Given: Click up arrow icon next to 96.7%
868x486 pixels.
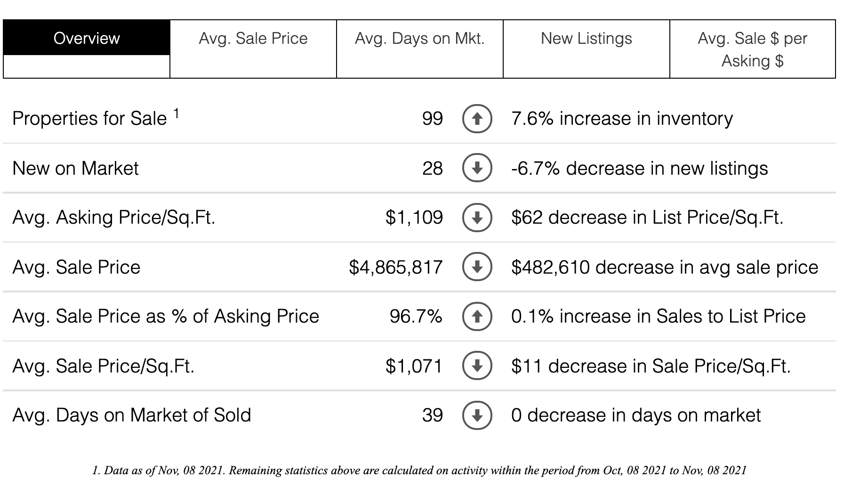Looking at the screenshot, I should 477,316.
